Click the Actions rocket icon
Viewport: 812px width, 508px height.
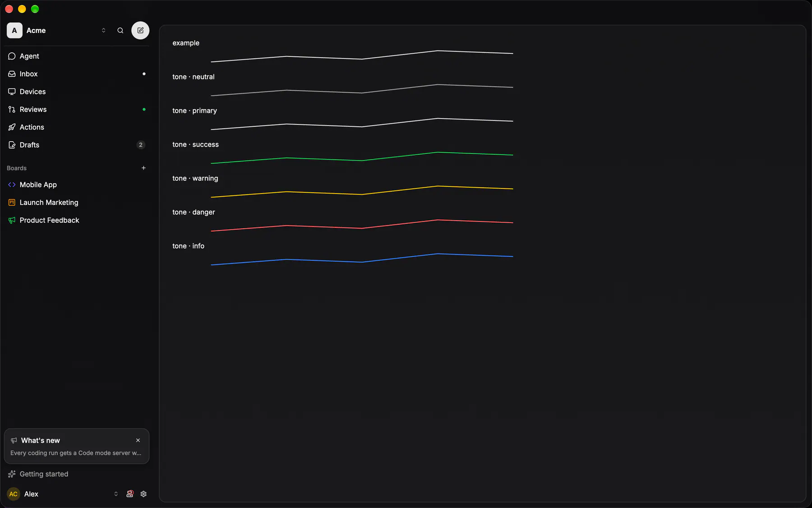coord(12,127)
